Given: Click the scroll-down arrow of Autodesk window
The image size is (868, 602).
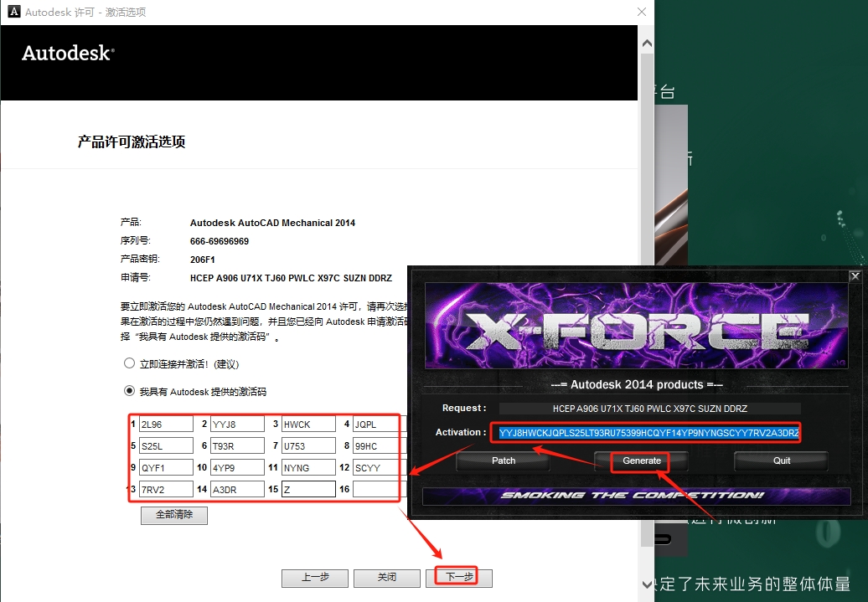Looking at the screenshot, I should pyautogui.click(x=647, y=584).
